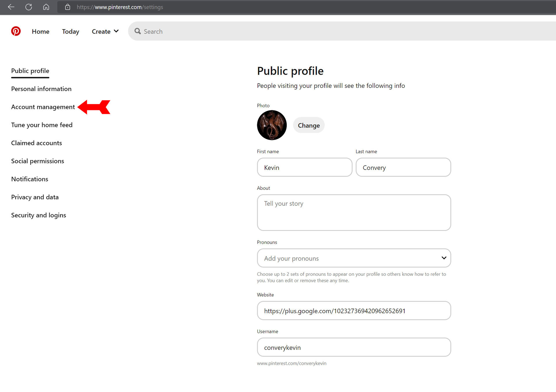Open Security and logins section

(39, 215)
